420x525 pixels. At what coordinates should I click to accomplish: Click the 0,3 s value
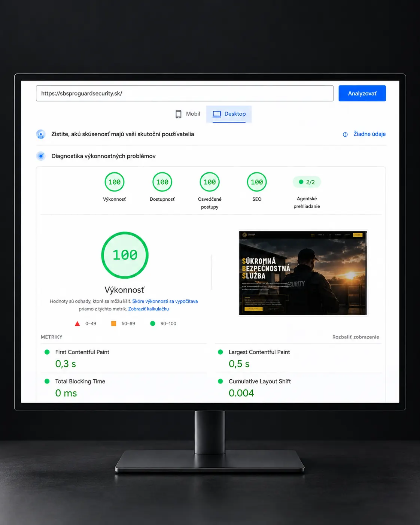(66, 364)
